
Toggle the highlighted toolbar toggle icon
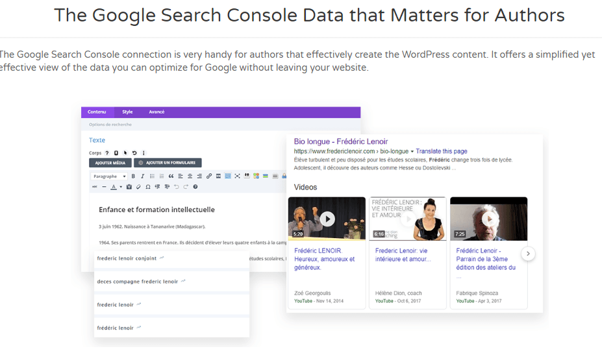pyautogui.click(x=228, y=176)
